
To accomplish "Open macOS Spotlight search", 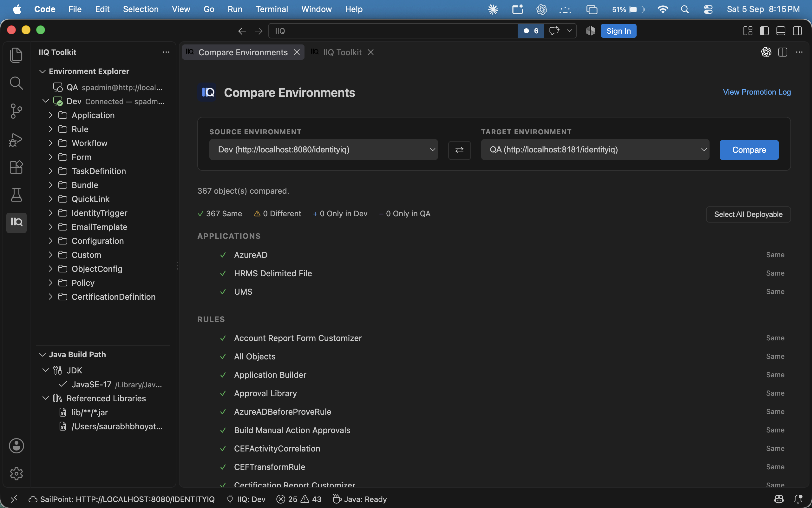I will [685, 9].
